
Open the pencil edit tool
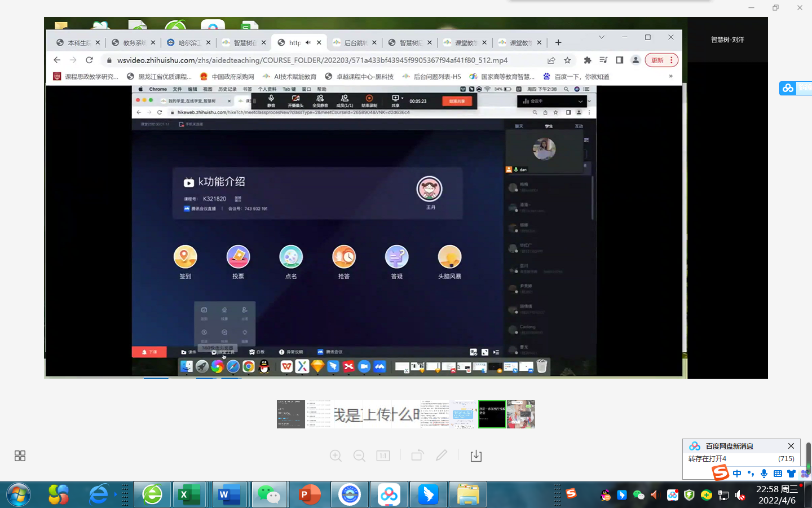pyautogui.click(x=442, y=455)
